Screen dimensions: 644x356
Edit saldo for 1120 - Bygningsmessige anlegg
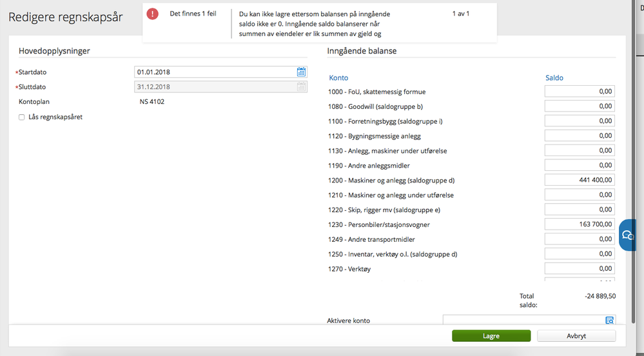click(580, 135)
